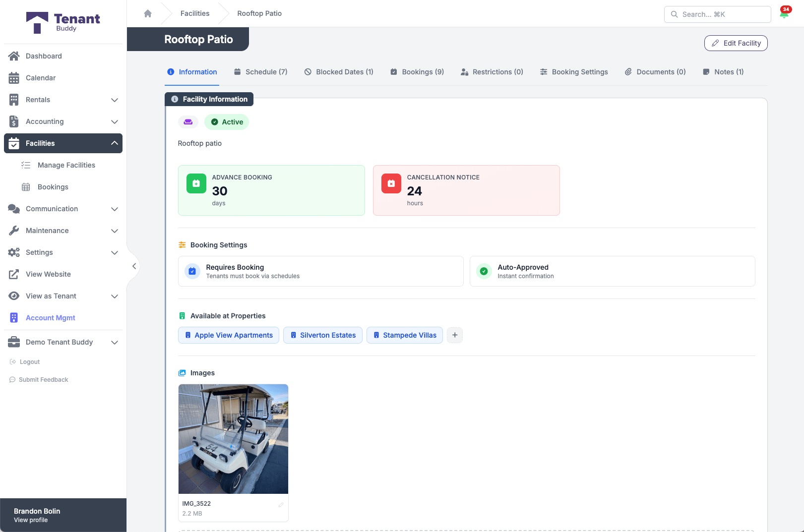The height and width of the screenshot is (532, 804).
Task: Click the Submit Feedback speech icon
Action: click(12, 380)
